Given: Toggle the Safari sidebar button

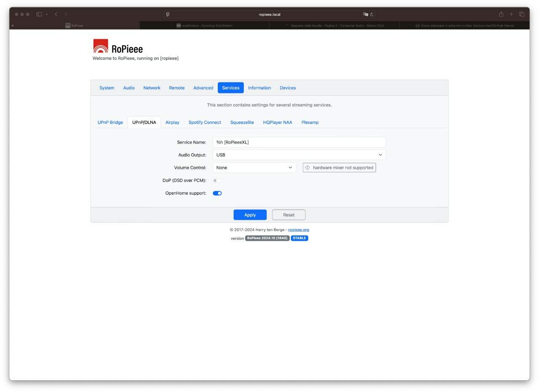Looking at the screenshot, I should pyautogui.click(x=39, y=14).
